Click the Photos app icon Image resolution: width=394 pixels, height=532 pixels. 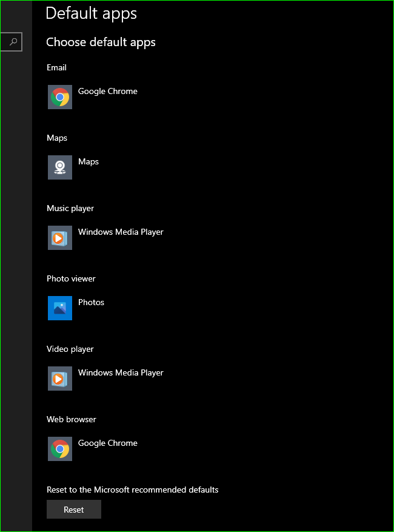click(x=60, y=308)
